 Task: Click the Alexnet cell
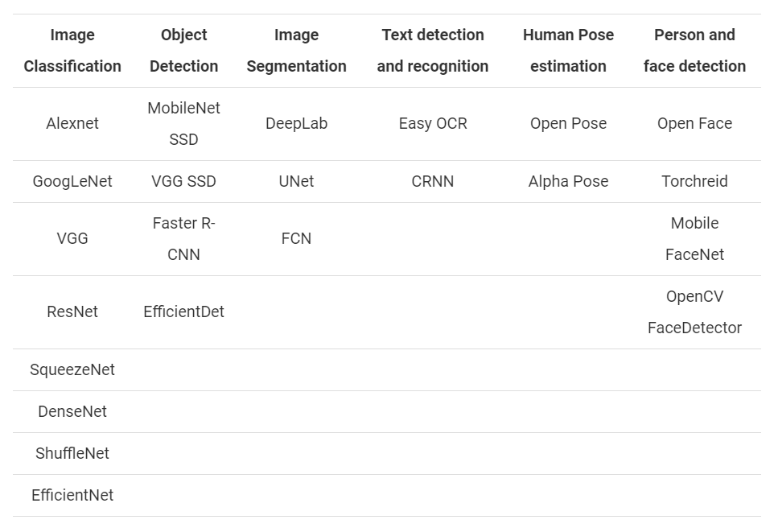(72, 123)
